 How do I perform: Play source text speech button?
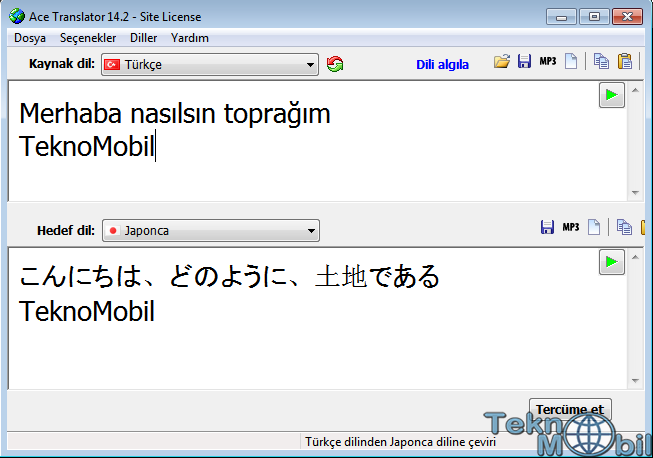click(612, 95)
